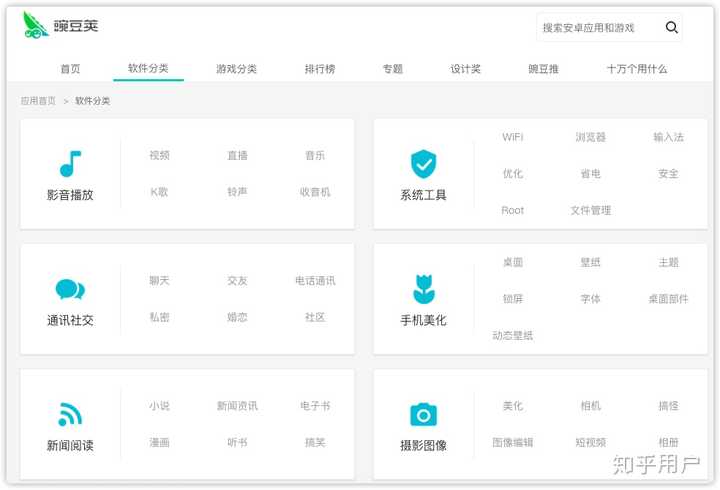Image resolution: width=720 pixels, height=490 pixels.
Task: Click the search magnifier icon
Action: click(x=671, y=28)
